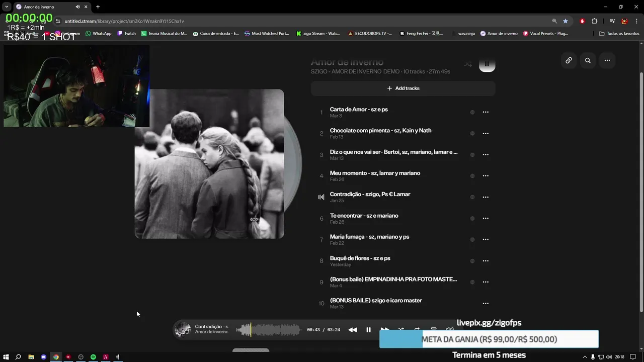The image size is (644, 362).
Task: Click the Contradição title in the player bar
Action: pyautogui.click(x=211, y=327)
